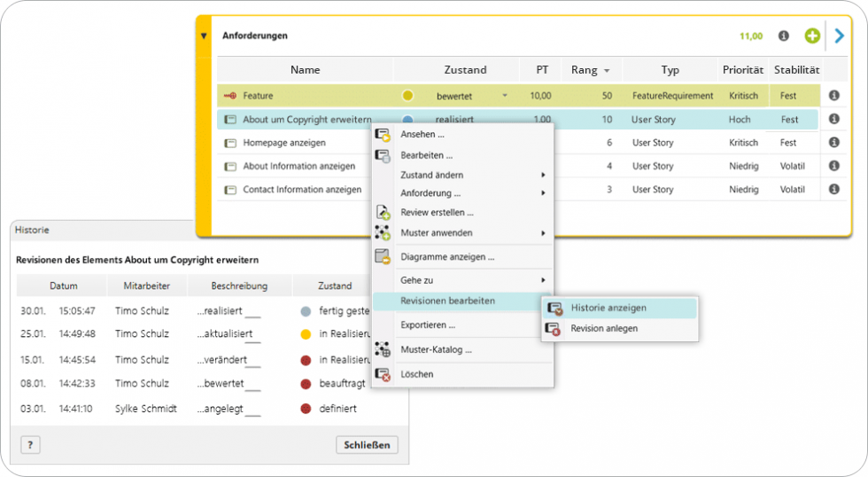Select the Feature row name
Image resolution: width=868 pixels, height=477 pixels.
point(258,96)
